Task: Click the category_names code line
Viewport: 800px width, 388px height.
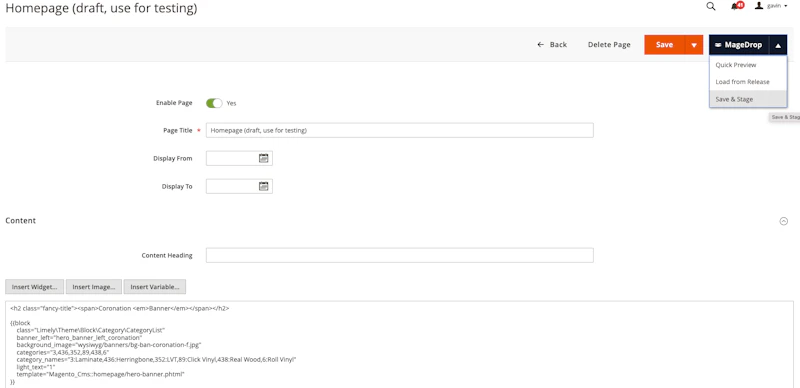Action: [156, 360]
